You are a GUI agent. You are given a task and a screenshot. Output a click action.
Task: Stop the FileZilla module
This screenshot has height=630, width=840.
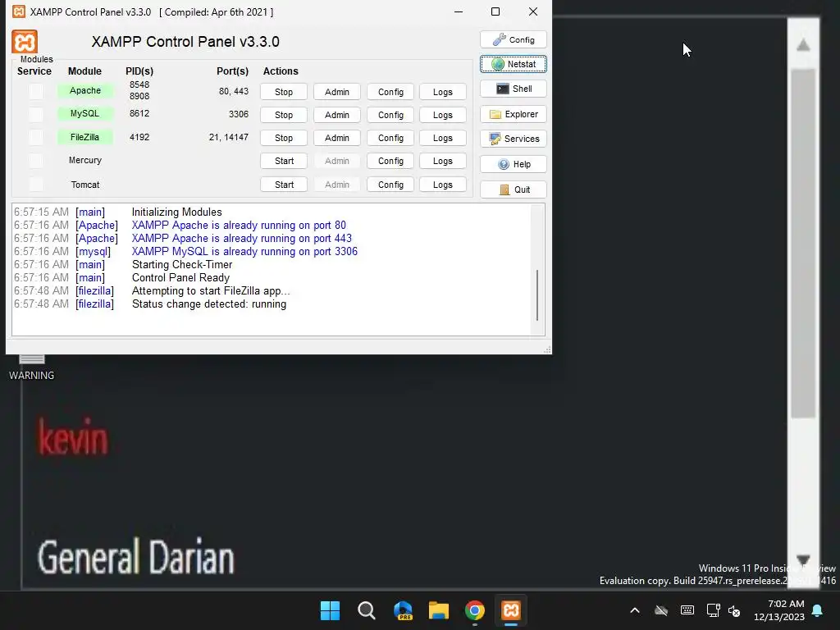(x=284, y=138)
